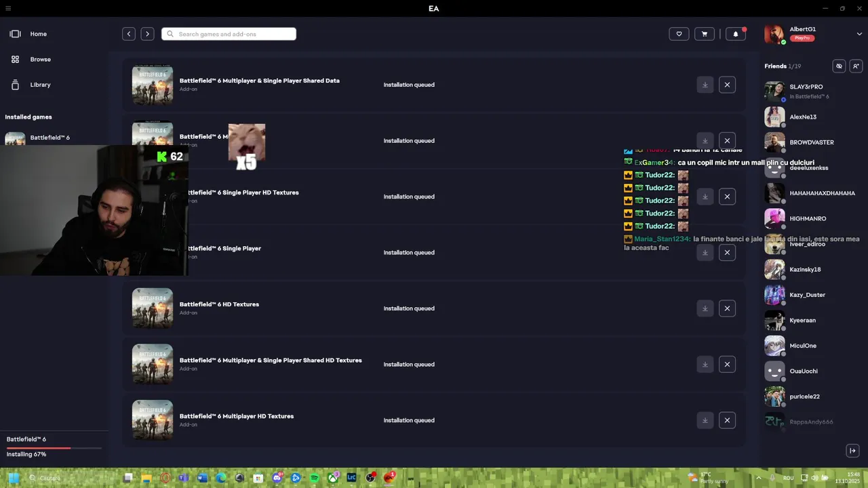868x488 pixels.
Task: Click the Battlefield 6 installing progress bar
Action: (54, 448)
